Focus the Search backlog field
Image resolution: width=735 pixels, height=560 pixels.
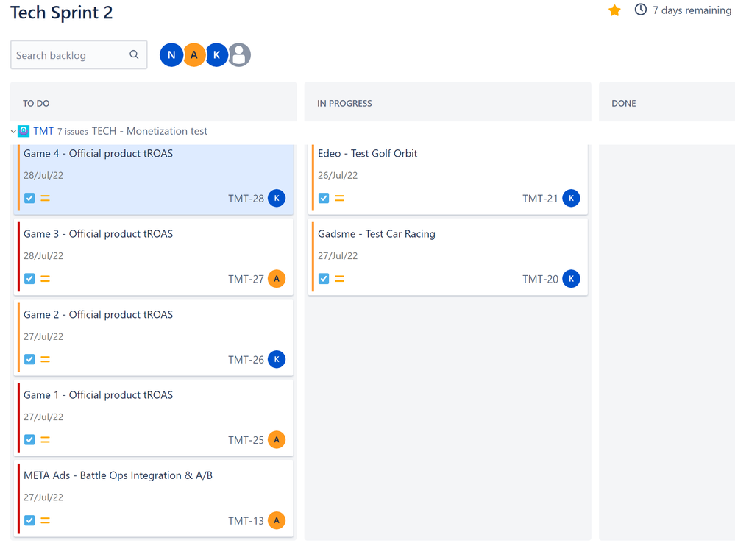click(79, 55)
